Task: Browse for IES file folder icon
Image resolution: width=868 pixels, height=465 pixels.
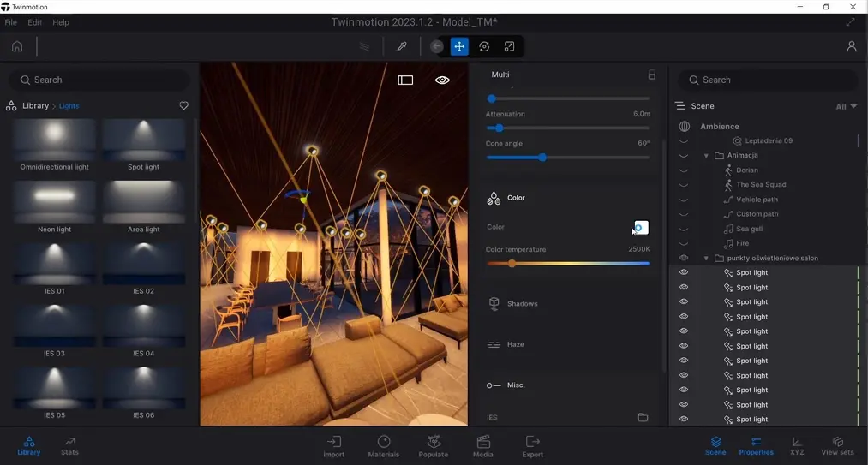Action: click(643, 417)
